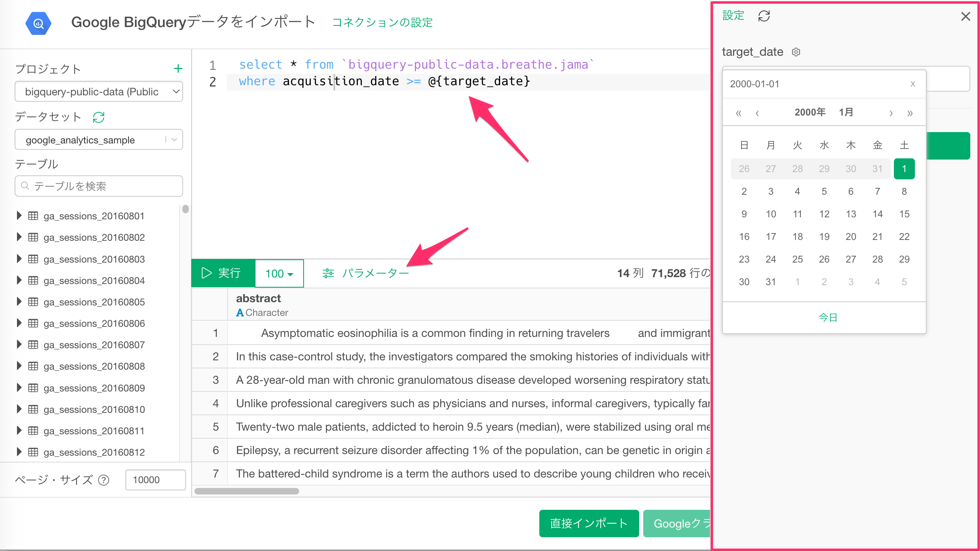
Task: Expand ga_sessions_20160801 table
Action: 19,216
